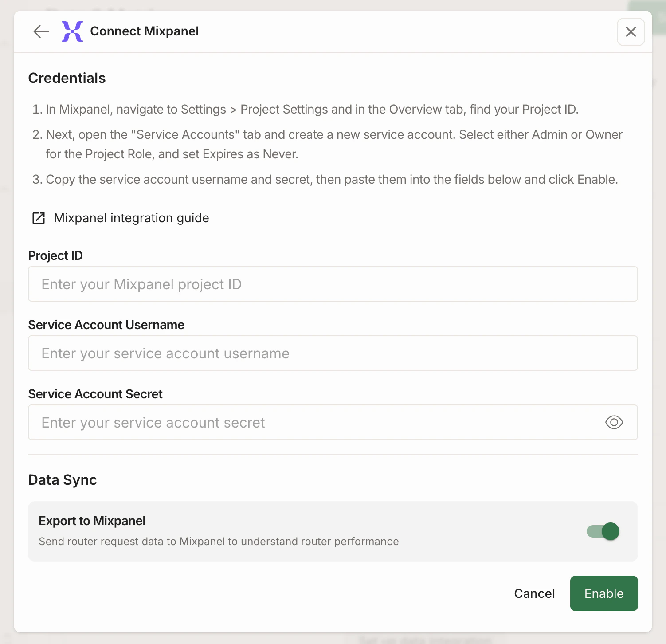Click 'Send router request data to Mixpanel' description
Image resolution: width=666 pixels, height=644 pixels.
pos(219,542)
